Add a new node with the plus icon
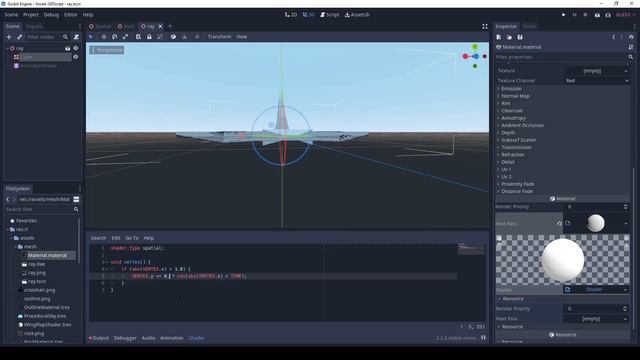 (x=9, y=37)
